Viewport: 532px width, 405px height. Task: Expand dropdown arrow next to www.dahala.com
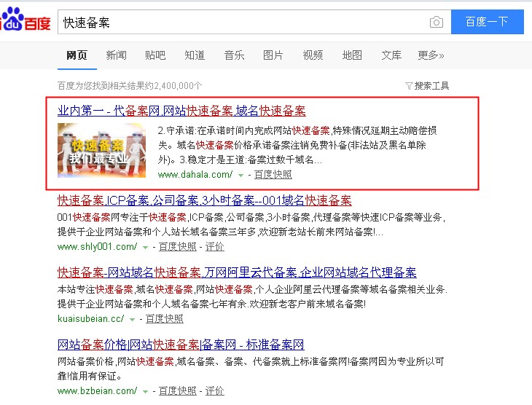[x=240, y=176]
